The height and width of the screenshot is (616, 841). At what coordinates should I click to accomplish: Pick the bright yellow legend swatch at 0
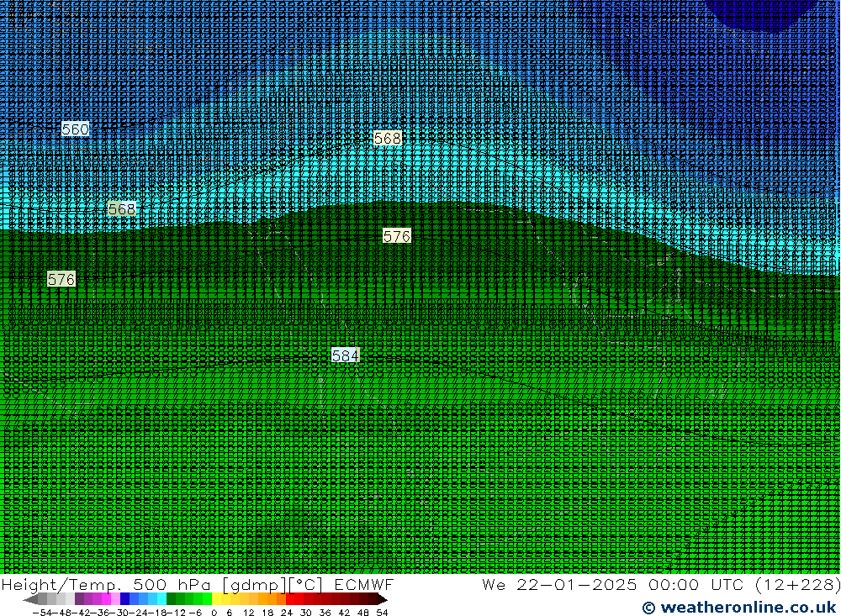[217, 599]
